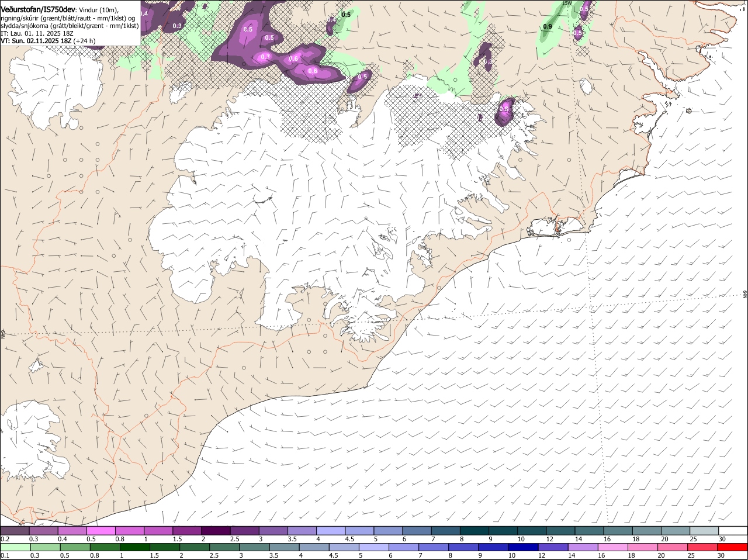Select the 'IT: Lau. 01. 11. 2025 18Z' line

(37, 33)
